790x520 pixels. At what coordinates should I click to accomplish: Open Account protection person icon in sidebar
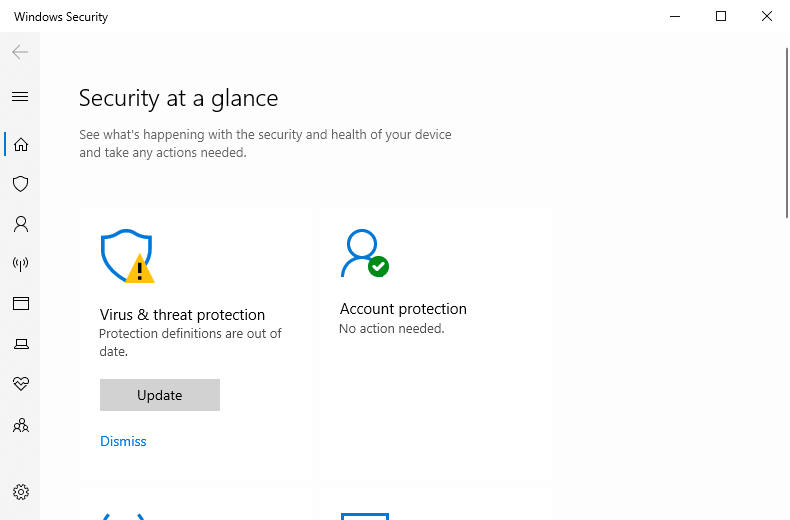[21, 224]
